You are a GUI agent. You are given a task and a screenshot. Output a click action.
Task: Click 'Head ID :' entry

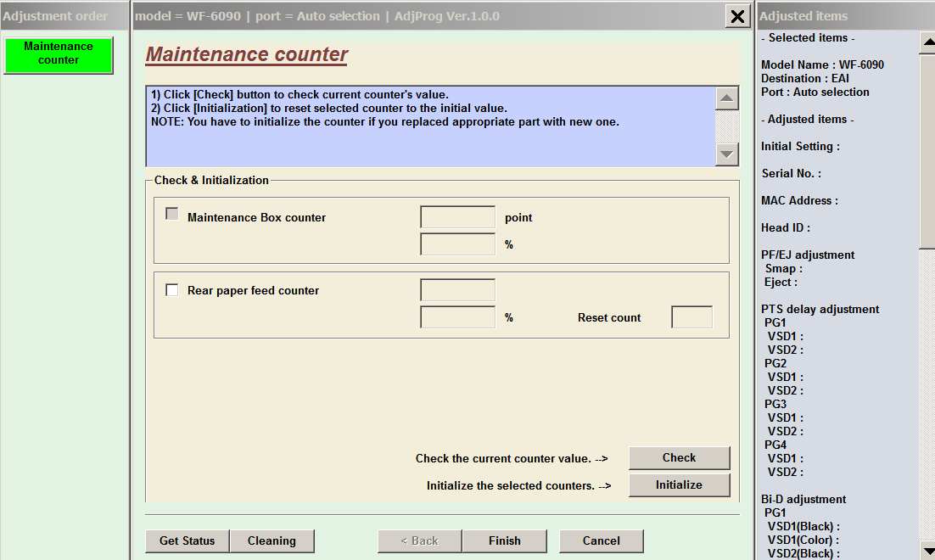[x=786, y=227]
